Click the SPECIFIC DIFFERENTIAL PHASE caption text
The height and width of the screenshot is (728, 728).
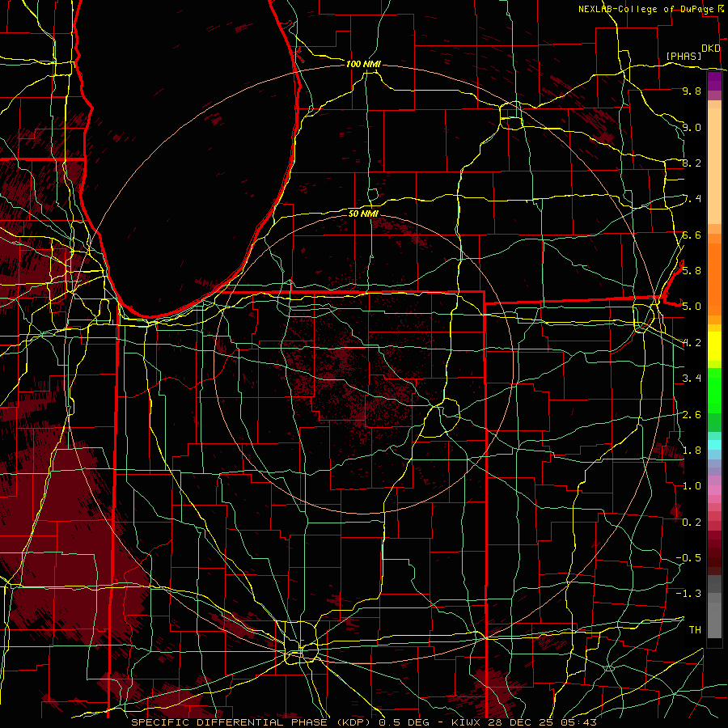(229, 722)
